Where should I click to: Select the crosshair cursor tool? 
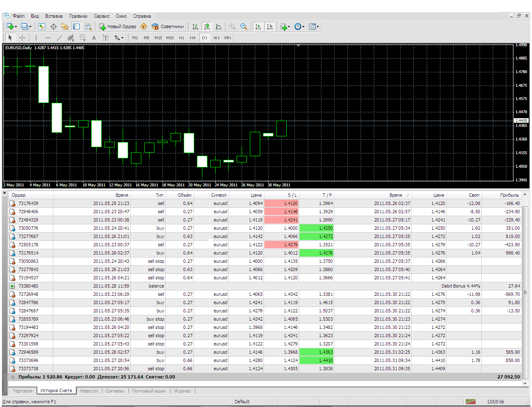coord(22,38)
